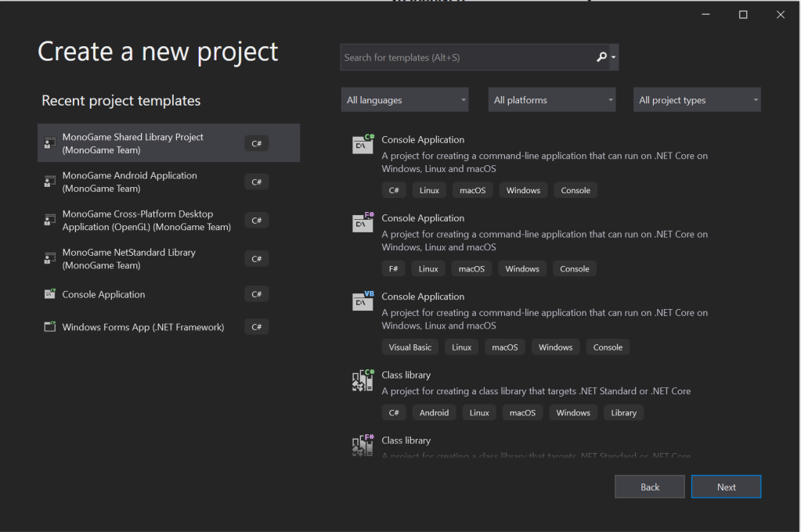Open the search options arrow beside the magnifier
Screen dimensions: 801x532
(614, 57)
